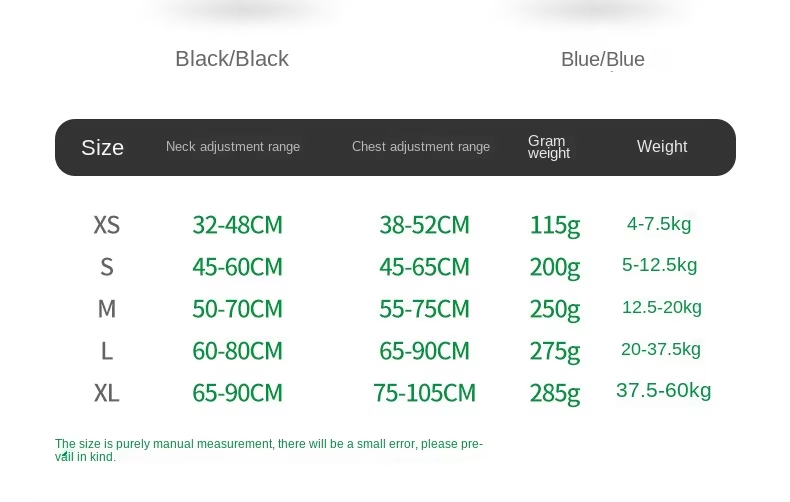Select the XL size row label

point(107,393)
